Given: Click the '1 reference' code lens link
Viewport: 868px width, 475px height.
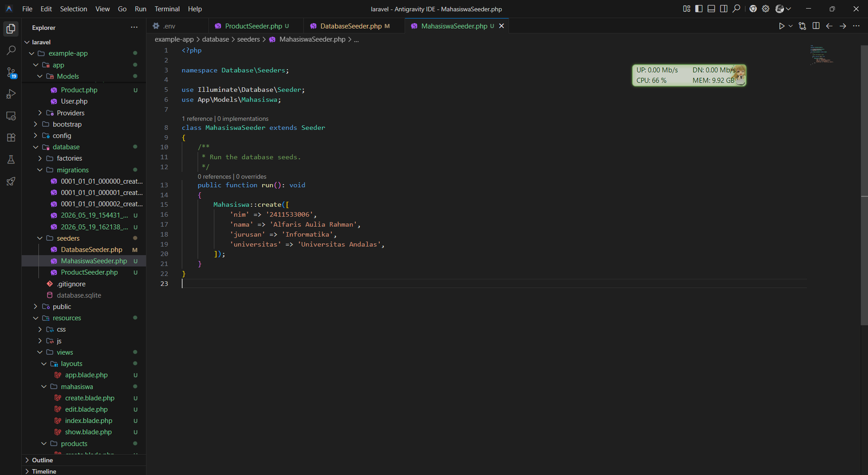Looking at the screenshot, I should point(197,118).
